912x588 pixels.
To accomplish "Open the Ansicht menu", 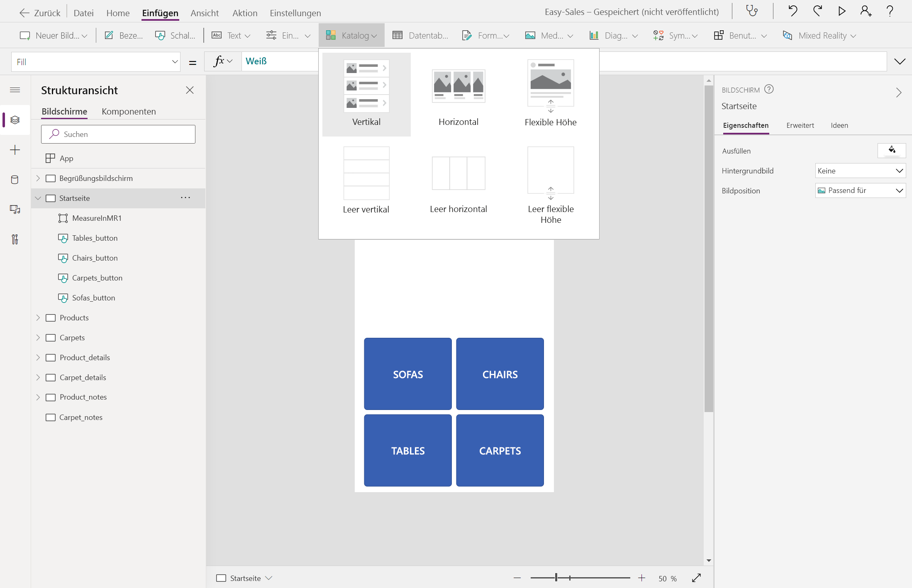I will 205,13.
